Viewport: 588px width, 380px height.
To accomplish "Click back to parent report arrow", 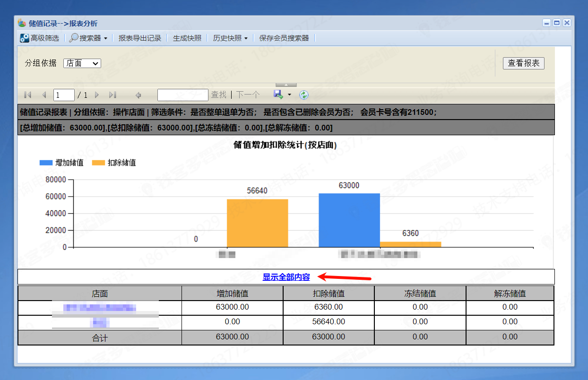I will (138, 95).
